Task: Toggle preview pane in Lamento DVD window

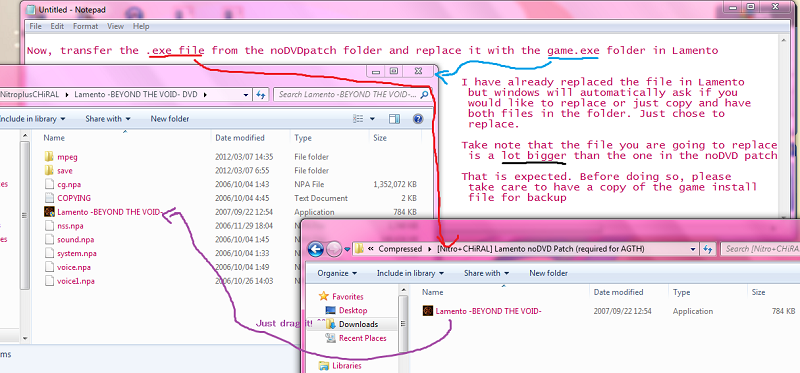Action: [x=394, y=119]
